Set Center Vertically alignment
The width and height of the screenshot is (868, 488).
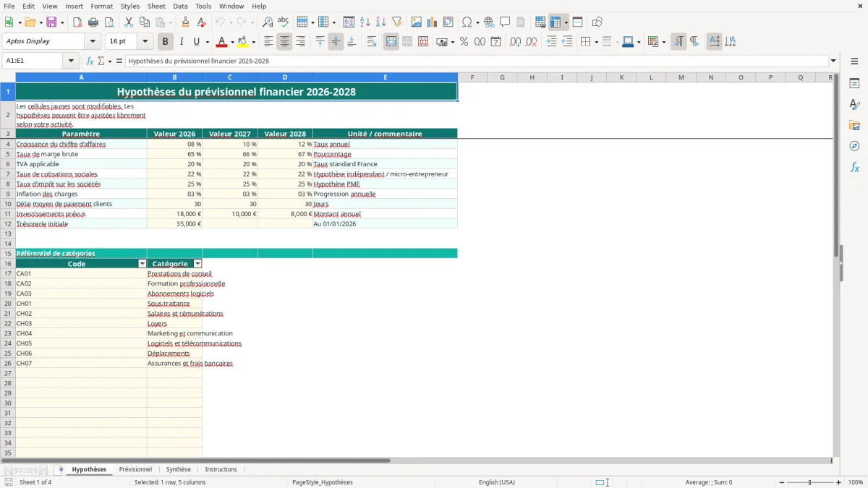tap(336, 42)
